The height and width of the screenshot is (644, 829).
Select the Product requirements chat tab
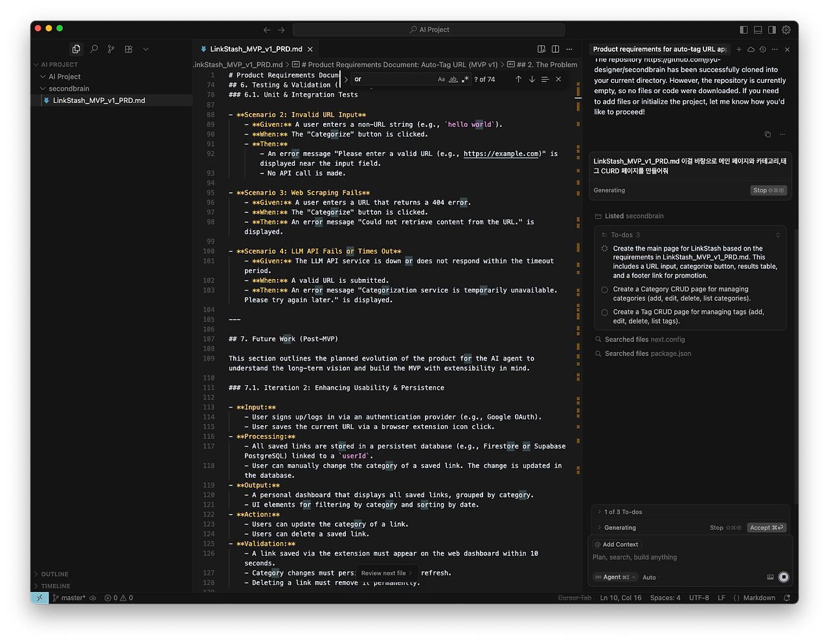(x=659, y=49)
